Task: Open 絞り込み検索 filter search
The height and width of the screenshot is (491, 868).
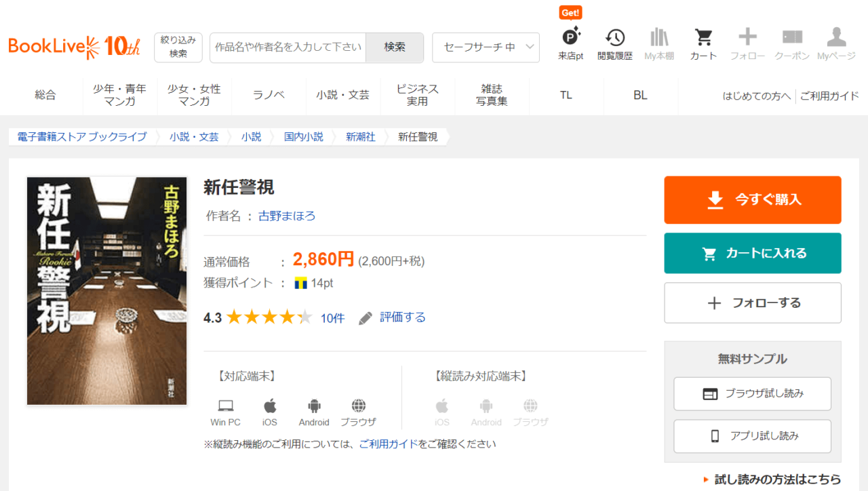Action: 178,47
